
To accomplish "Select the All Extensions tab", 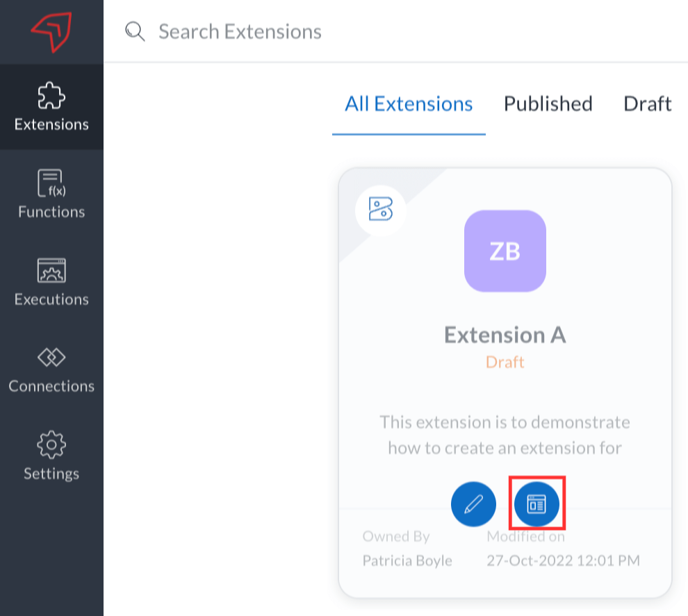I will click(409, 103).
